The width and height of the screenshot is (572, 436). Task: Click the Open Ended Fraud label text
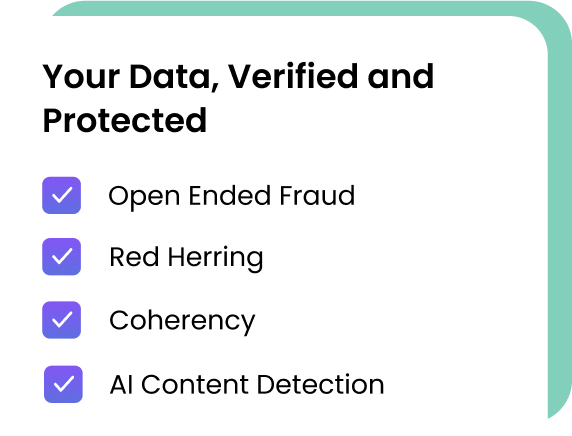pos(232,196)
